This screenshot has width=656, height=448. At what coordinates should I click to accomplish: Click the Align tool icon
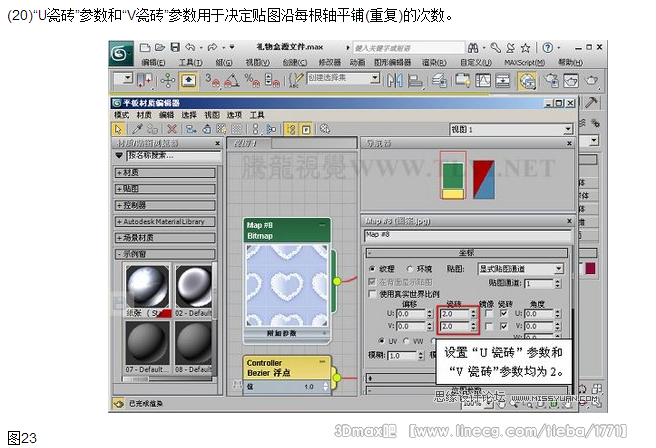(x=415, y=80)
